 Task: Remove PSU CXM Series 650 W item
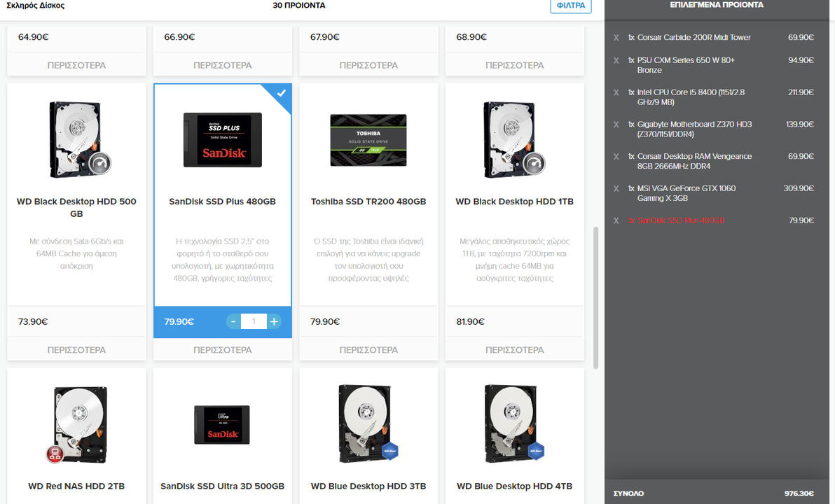[x=616, y=61]
